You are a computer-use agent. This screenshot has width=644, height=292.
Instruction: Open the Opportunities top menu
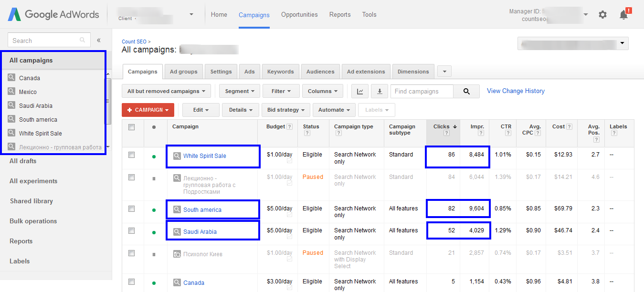pyautogui.click(x=299, y=15)
